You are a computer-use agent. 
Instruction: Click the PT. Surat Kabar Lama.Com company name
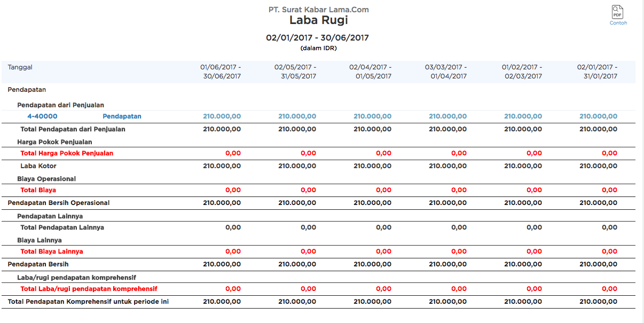318,10
